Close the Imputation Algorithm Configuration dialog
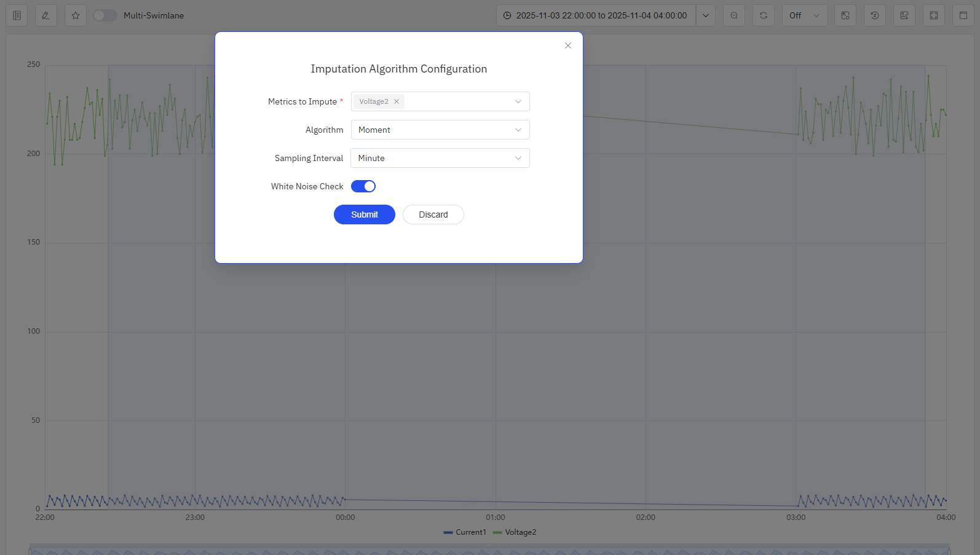 tap(567, 45)
